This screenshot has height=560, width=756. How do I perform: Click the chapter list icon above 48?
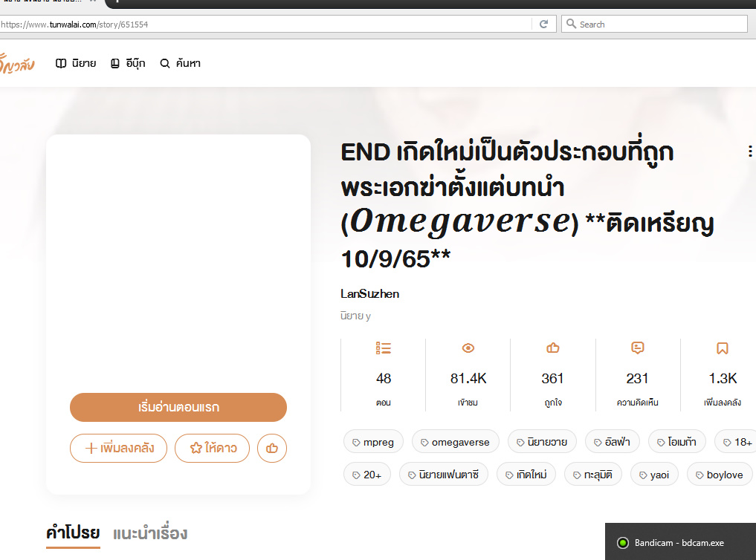(384, 348)
